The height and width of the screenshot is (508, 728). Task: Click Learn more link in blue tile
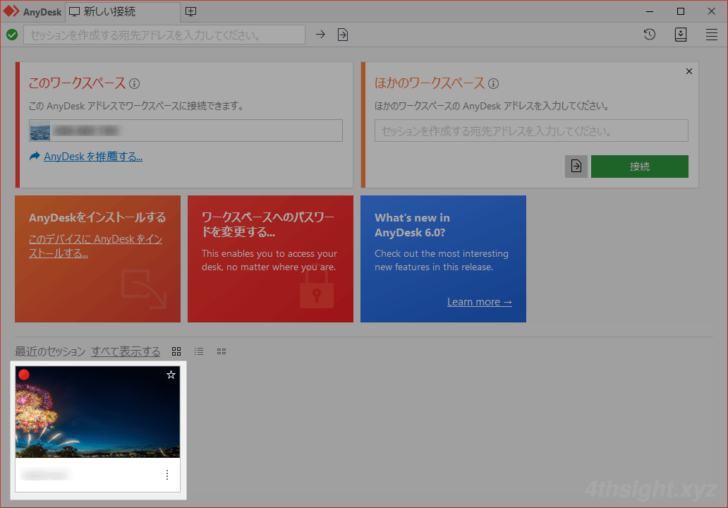coord(479,302)
